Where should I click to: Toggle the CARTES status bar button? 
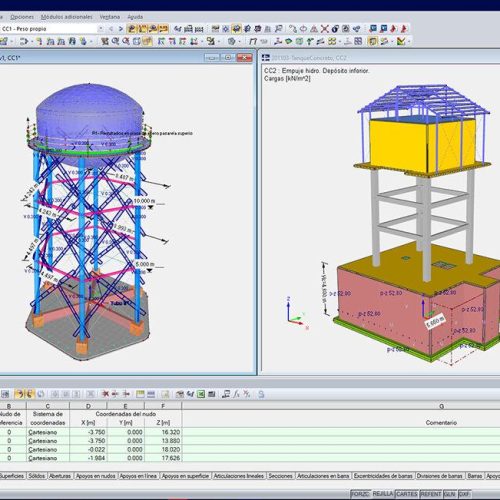point(407,494)
